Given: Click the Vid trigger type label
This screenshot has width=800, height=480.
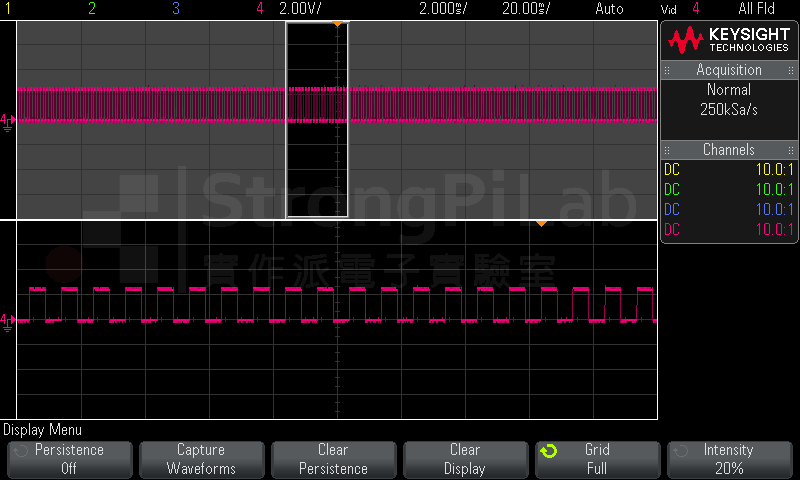Looking at the screenshot, I should coord(668,9).
